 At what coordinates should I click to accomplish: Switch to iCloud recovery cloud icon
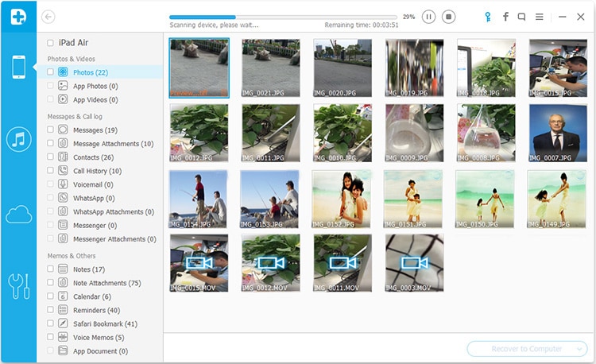pos(18,215)
